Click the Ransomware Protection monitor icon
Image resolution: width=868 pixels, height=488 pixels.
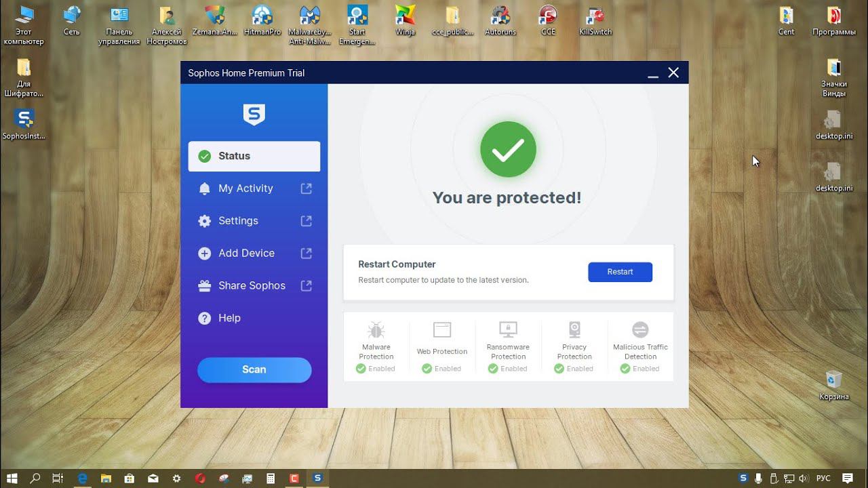tap(508, 330)
